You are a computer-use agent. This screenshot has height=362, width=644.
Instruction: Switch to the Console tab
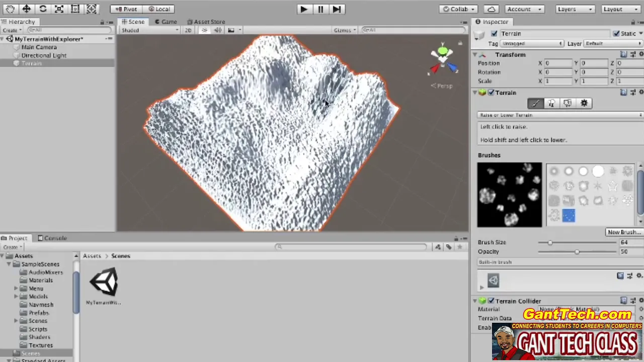(x=52, y=238)
